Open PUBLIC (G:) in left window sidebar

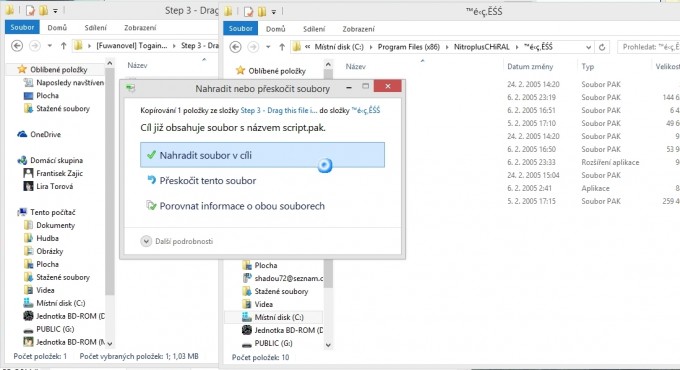[x=55, y=329]
